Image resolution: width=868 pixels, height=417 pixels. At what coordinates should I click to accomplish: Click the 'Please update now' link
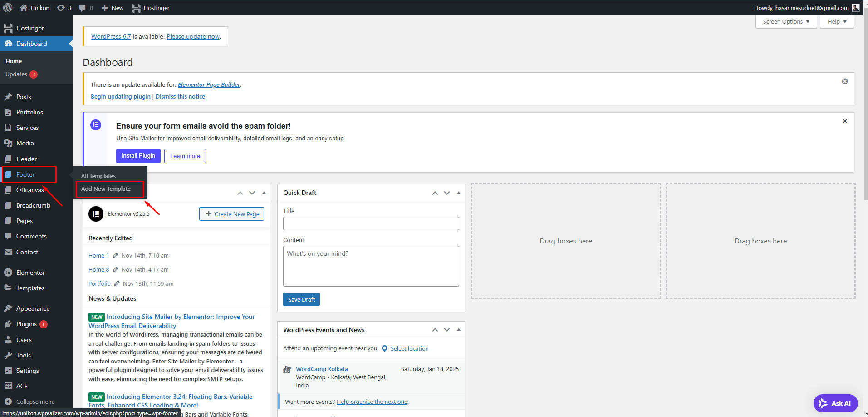coord(193,37)
